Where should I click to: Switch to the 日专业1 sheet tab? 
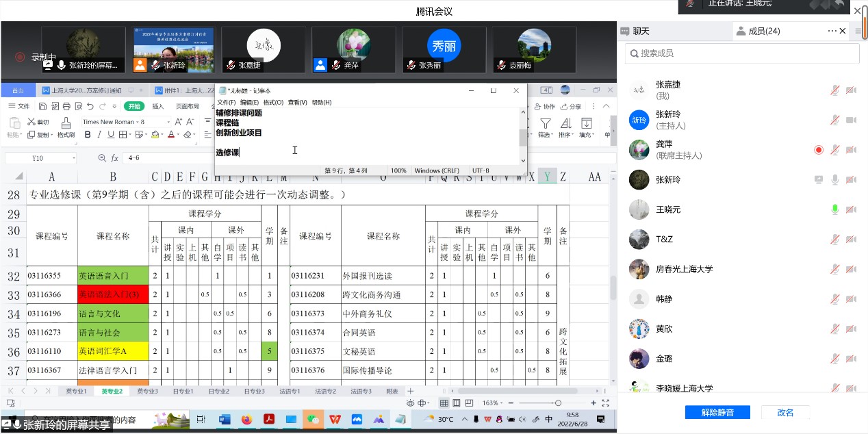[183, 391]
